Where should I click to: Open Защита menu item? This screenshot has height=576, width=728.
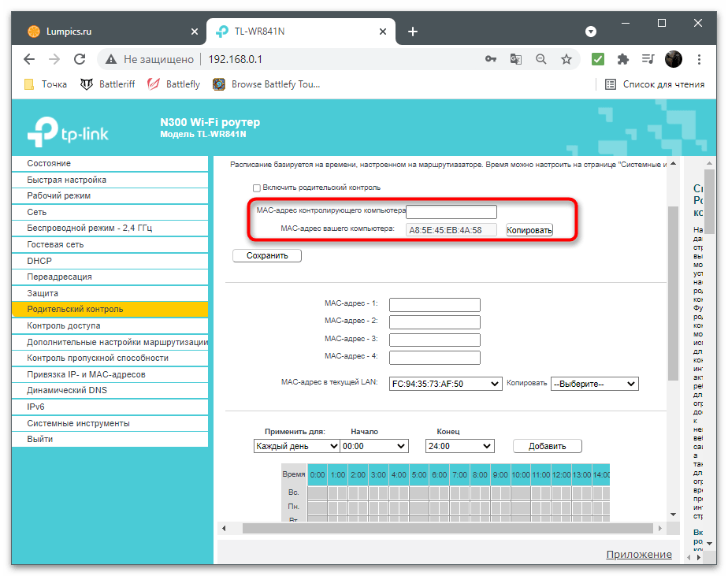pyautogui.click(x=110, y=293)
